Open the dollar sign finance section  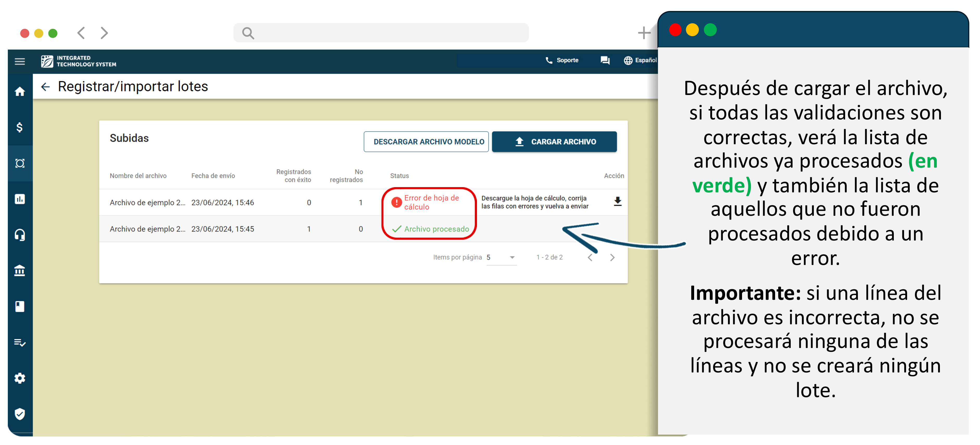point(20,128)
